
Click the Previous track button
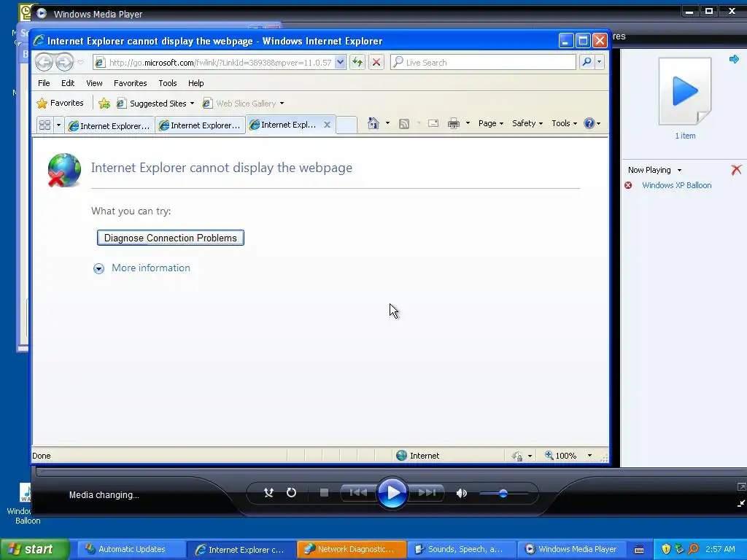click(359, 493)
